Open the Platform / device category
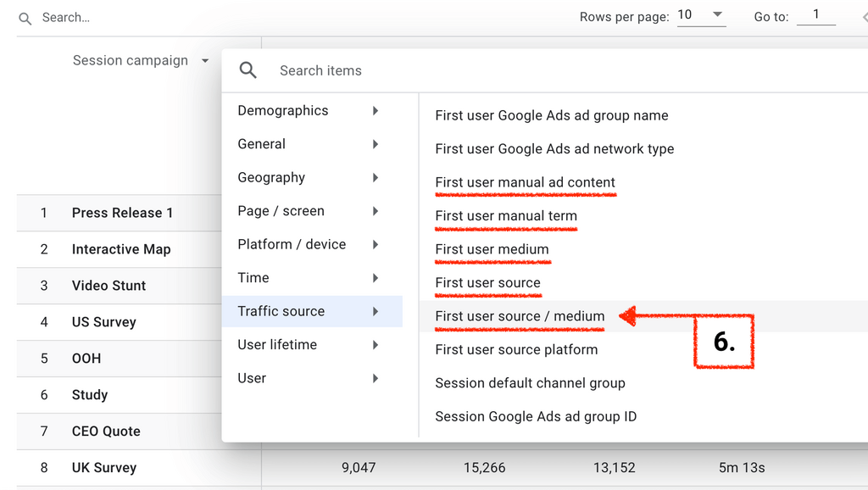This screenshot has height=490, width=868. tap(309, 244)
